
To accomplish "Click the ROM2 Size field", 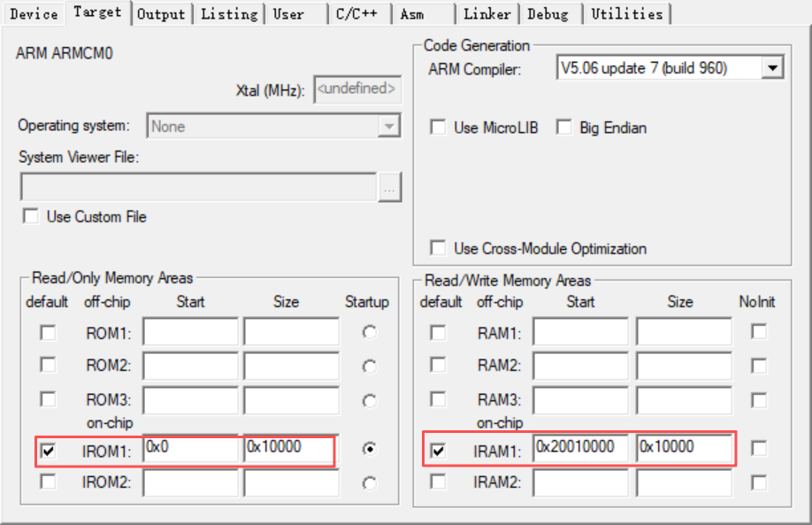I will coord(292,366).
